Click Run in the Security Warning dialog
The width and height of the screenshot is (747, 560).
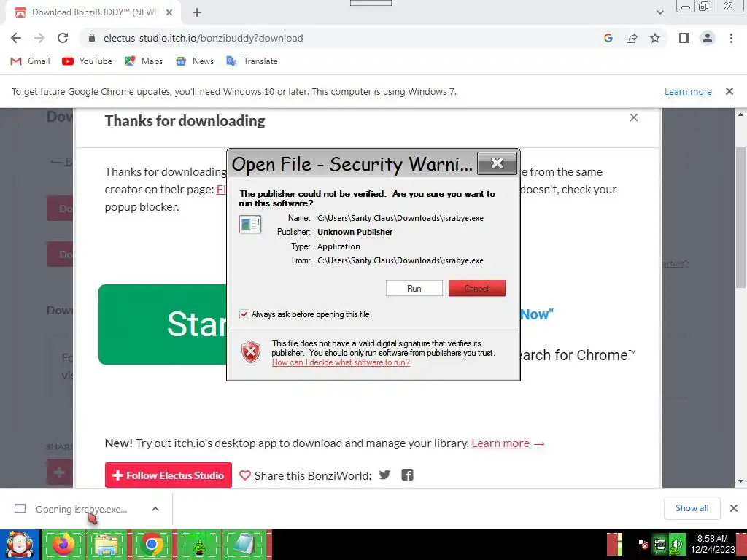[414, 288]
